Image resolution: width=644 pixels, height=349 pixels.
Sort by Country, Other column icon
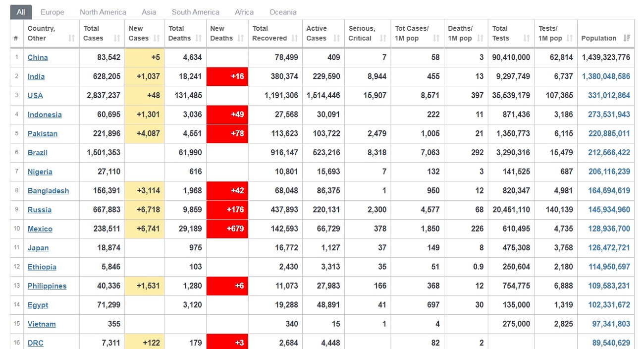click(72, 38)
